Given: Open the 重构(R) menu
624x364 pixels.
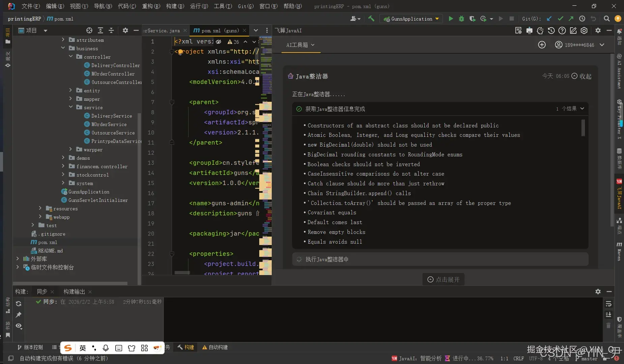Looking at the screenshot, I should [x=151, y=6].
